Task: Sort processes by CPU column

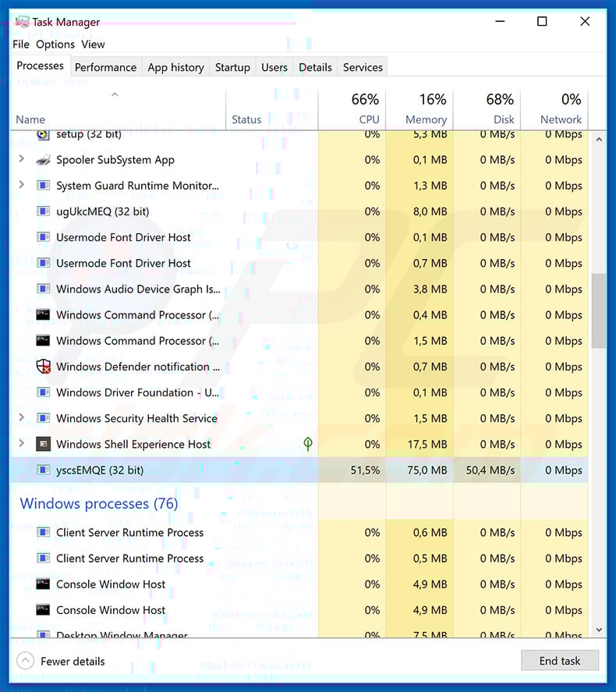Action: (352, 110)
